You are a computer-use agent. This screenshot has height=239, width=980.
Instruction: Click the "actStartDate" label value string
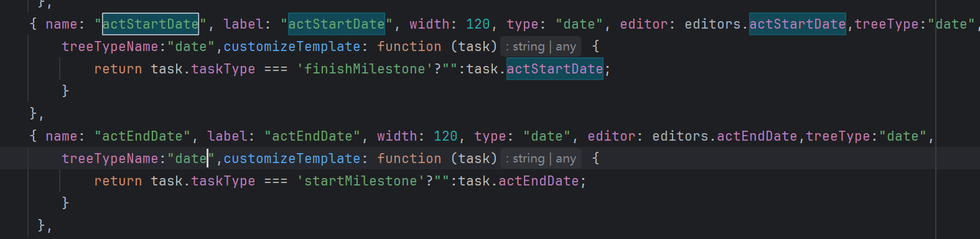pos(337,24)
